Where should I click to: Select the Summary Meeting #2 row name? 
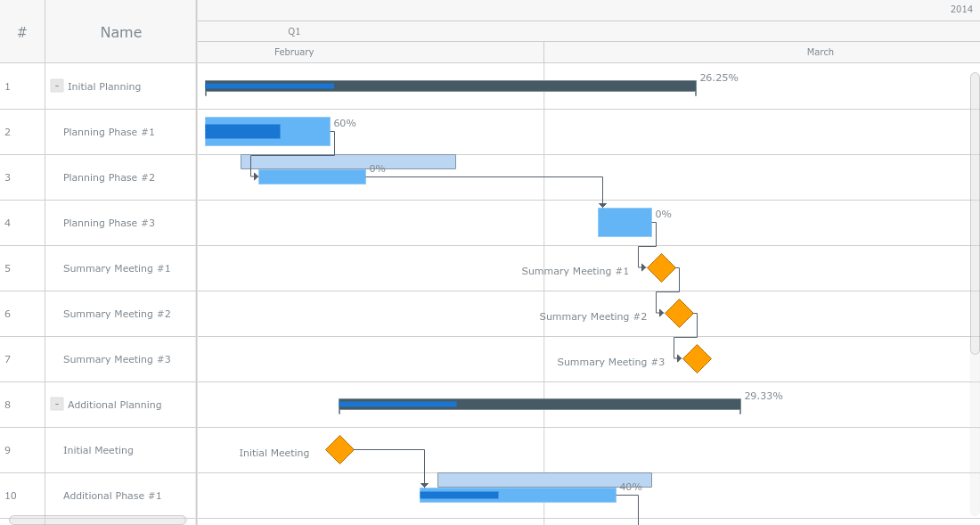tap(117, 314)
